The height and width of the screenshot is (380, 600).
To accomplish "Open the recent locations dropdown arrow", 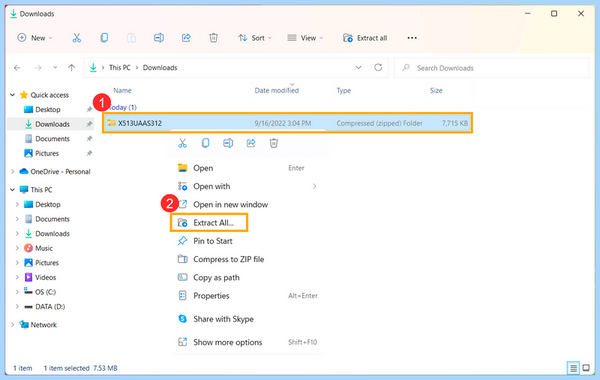I will 55,68.
